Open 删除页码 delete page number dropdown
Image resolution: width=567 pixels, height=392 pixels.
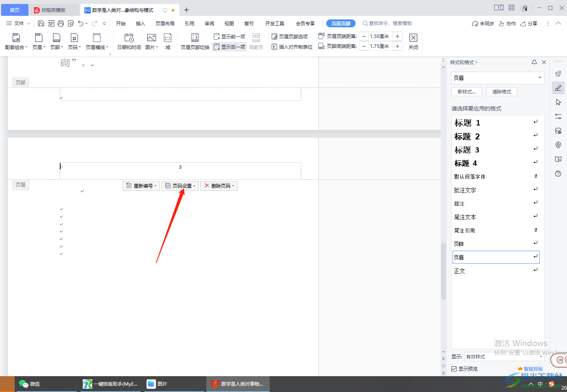(219, 186)
